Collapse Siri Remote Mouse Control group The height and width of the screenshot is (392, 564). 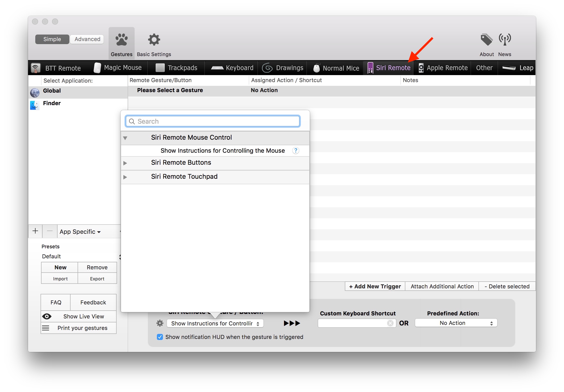pyautogui.click(x=125, y=138)
